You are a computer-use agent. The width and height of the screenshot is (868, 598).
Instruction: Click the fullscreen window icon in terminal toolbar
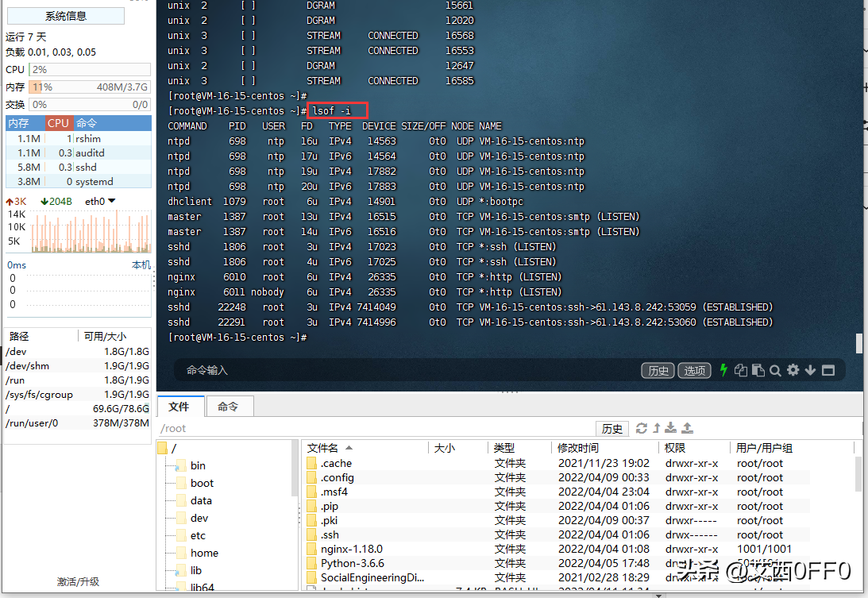click(x=827, y=370)
